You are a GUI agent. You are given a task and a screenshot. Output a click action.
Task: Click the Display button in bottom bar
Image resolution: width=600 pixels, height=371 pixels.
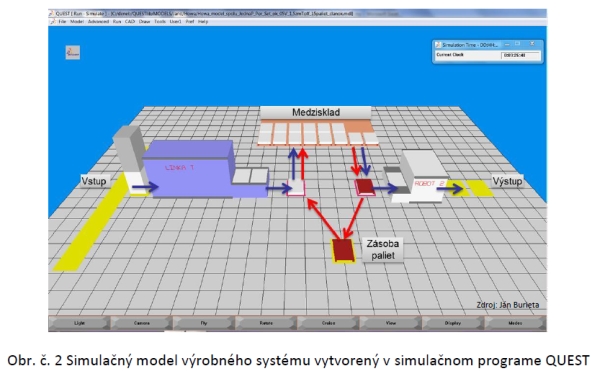pyautogui.click(x=453, y=323)
